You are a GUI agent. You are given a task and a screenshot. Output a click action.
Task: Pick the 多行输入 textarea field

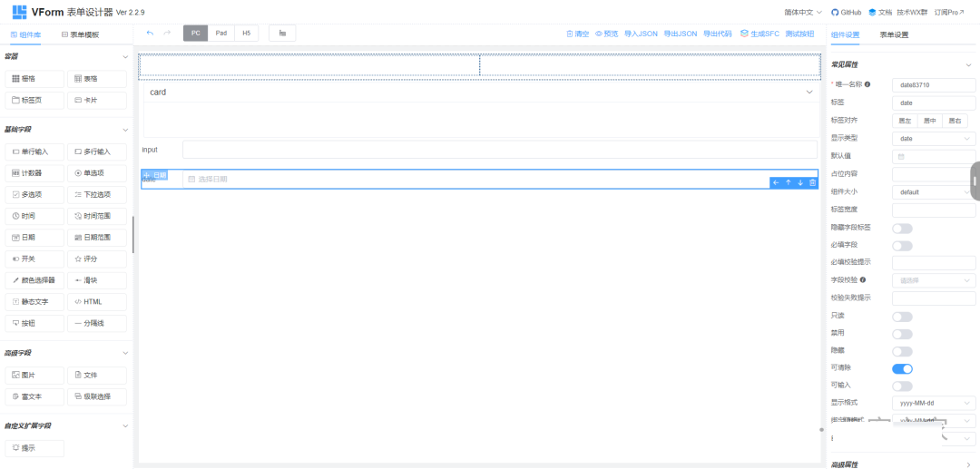click(97, 151)
